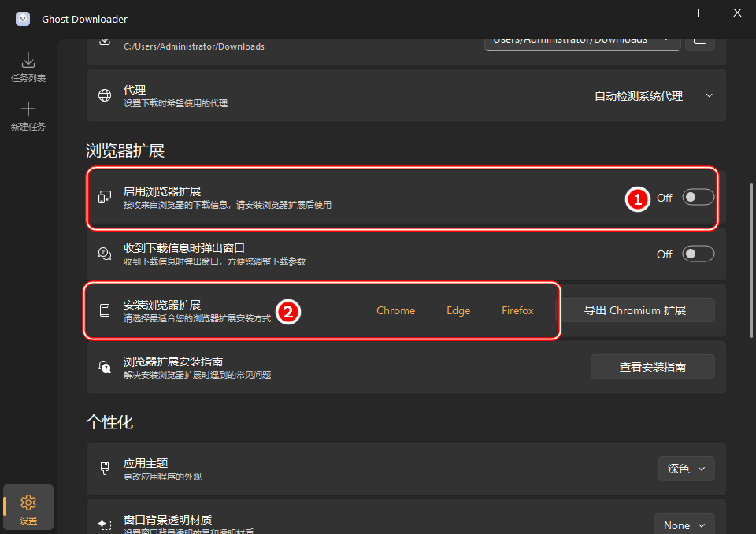Click the extension icon beside 启用浏览器扩展
This screenshot has height=534, width=756.
click(x=105, y=198)
